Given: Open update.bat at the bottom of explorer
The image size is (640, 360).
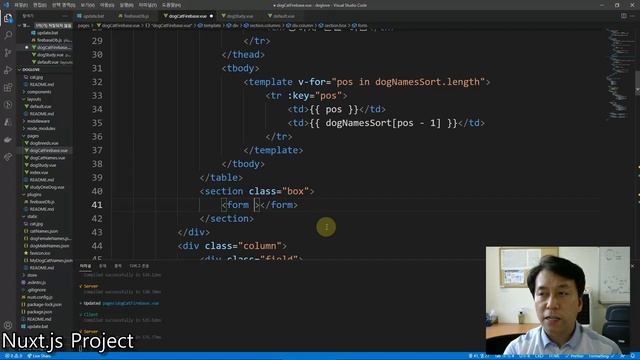Looking at the screenshot, I should [x=38, y=327].
